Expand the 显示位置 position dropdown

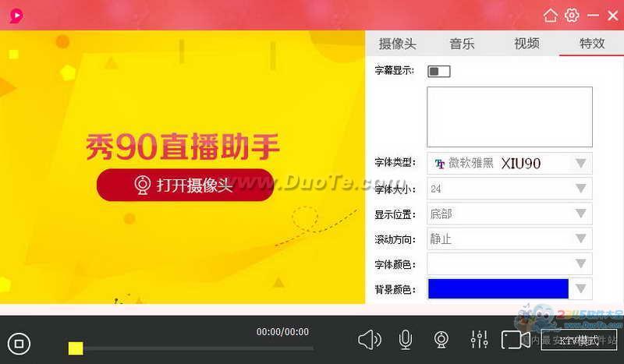(x=580, y=214)
